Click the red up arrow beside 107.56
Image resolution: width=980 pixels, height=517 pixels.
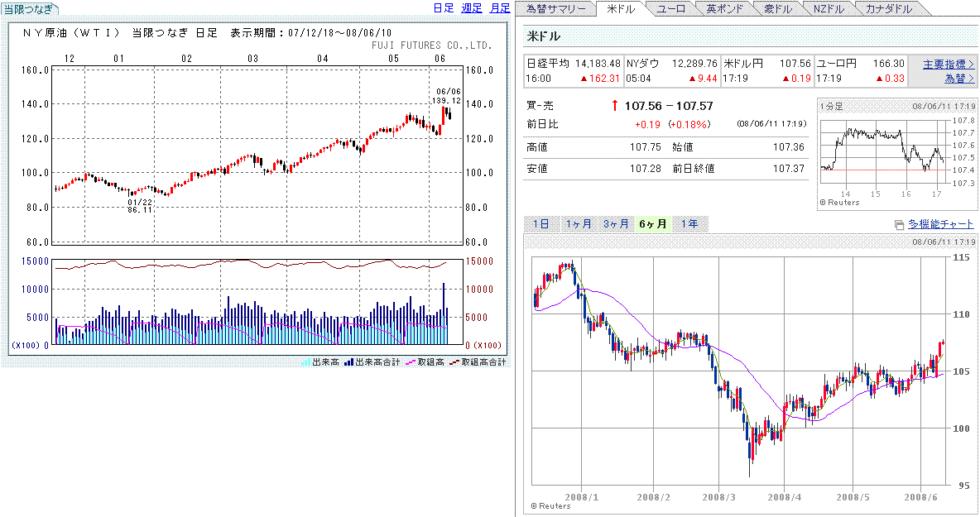tap(613, 106)
